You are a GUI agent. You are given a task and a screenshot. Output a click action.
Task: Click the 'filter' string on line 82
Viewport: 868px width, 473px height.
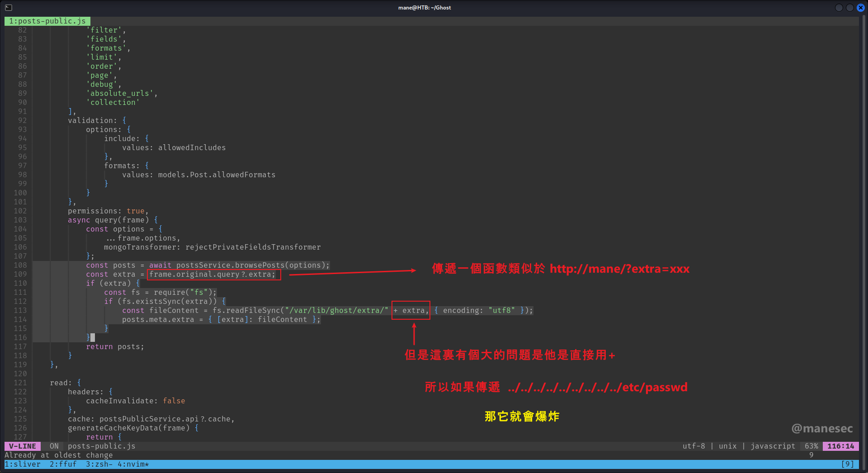point(104,30)
